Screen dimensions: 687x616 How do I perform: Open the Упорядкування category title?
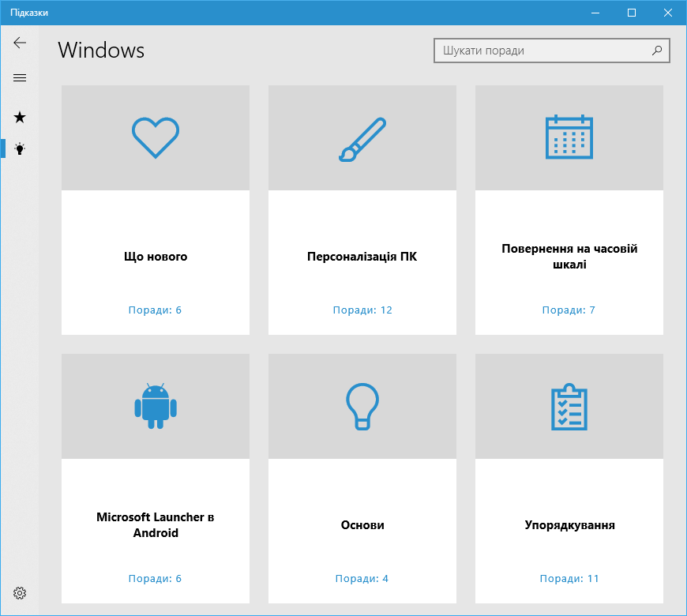click(x=569, y=525)
